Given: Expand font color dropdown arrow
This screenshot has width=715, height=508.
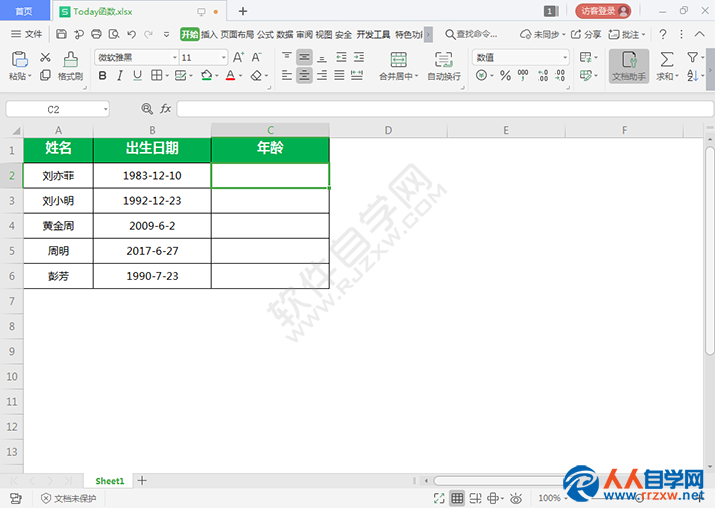Looking at the screenshot, I should pyautogui.click(x=240, y=76).
